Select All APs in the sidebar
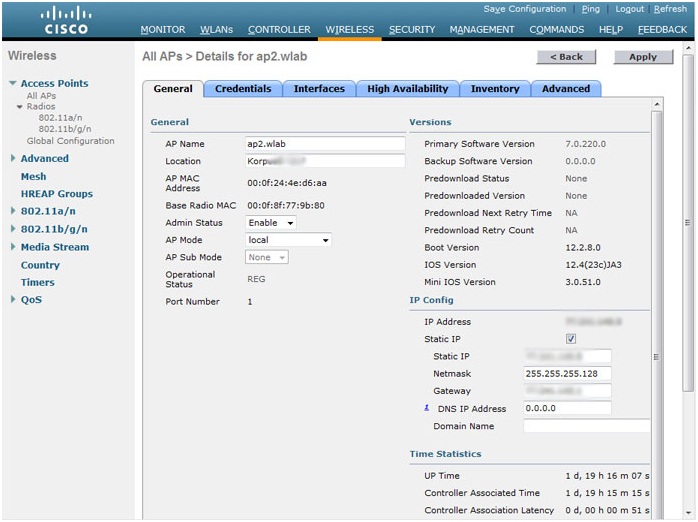The width and height of the screenshot is (698, 522). tap(41, 96)
